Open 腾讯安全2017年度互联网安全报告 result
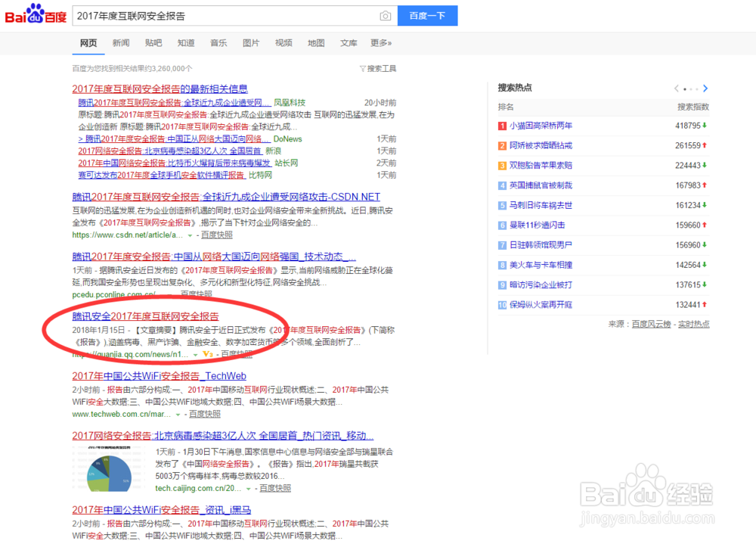 click(x=146, y=316)
